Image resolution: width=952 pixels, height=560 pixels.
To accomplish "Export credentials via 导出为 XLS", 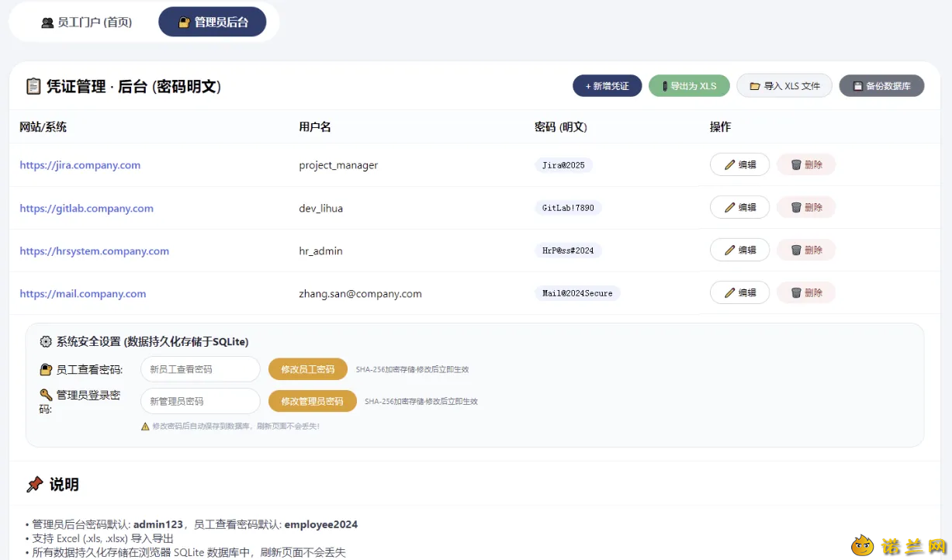I will tap(689, 86).
